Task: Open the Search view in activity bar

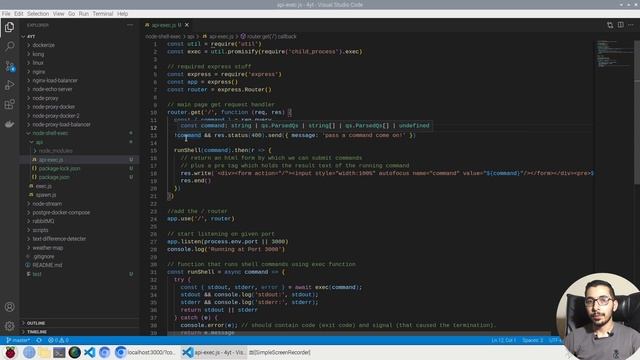Action: pyautogui.click(x=9, y=46)
